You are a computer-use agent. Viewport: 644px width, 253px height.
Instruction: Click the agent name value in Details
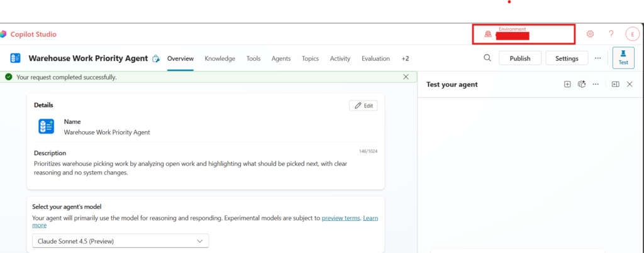coord(107,132)
